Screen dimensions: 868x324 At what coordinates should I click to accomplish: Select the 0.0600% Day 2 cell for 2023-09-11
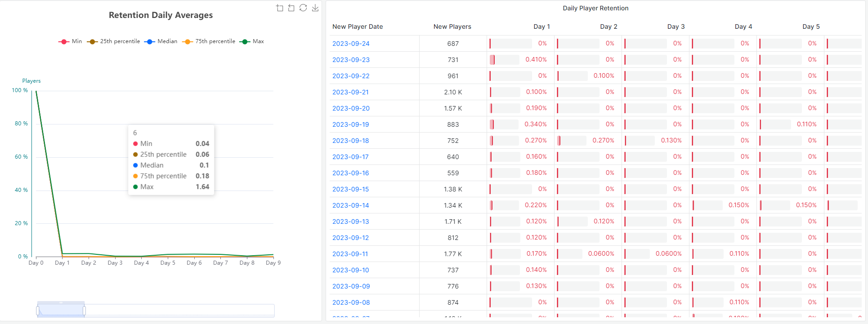tap(588, 254)
